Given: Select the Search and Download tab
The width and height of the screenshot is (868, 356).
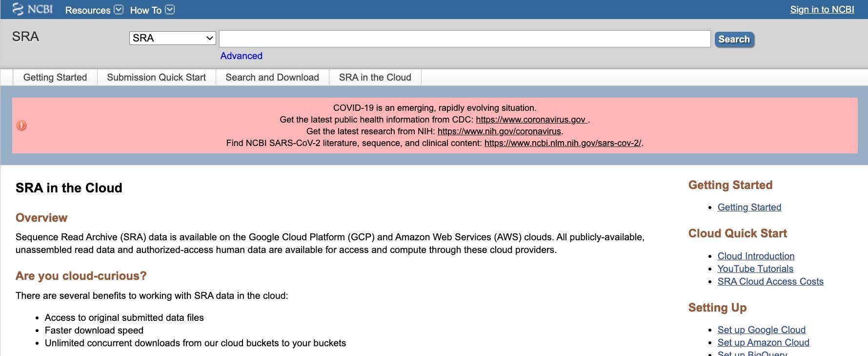Looking at the screenshot, I should pos(272,77).
